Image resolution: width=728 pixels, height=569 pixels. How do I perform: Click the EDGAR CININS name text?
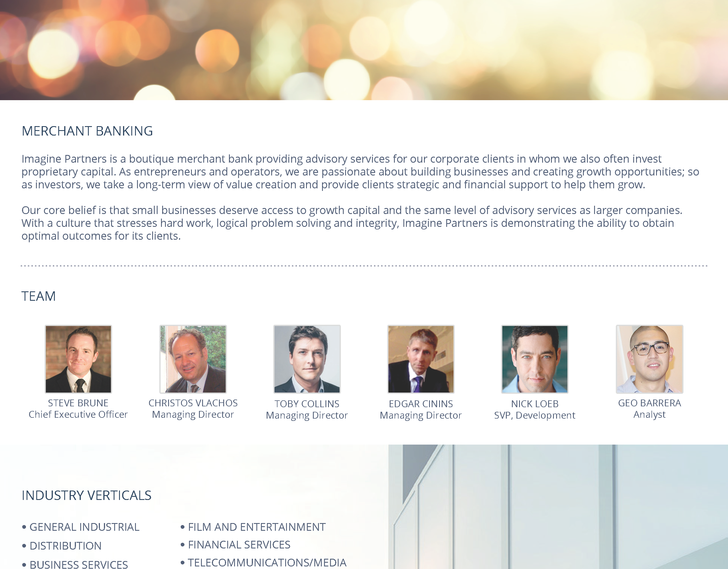pos(421,404)
